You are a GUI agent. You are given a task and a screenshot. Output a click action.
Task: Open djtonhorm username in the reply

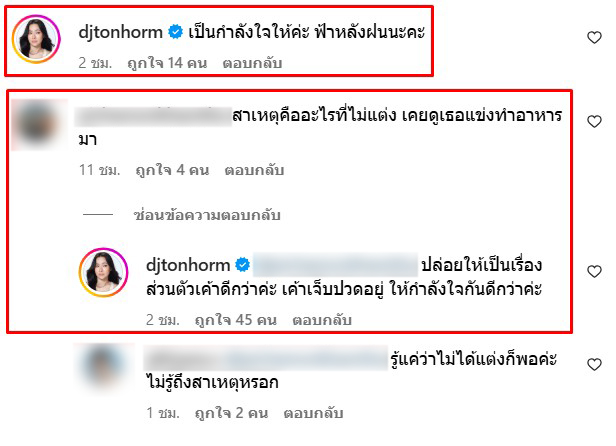point(188,265)
